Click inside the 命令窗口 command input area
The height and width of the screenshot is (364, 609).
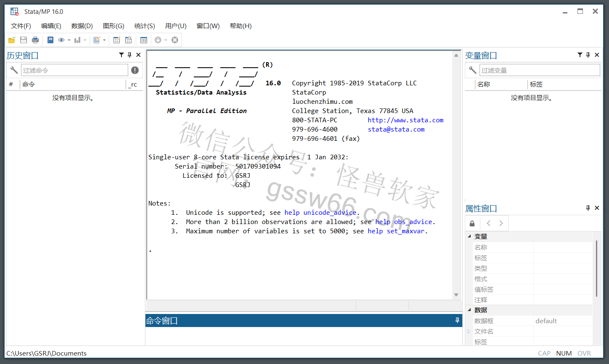(303, 336)
